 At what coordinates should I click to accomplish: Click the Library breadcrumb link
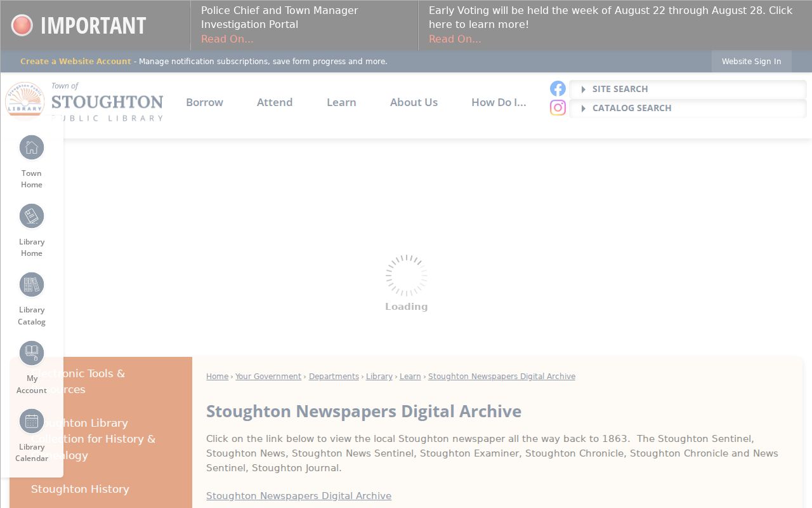[379, 377]
